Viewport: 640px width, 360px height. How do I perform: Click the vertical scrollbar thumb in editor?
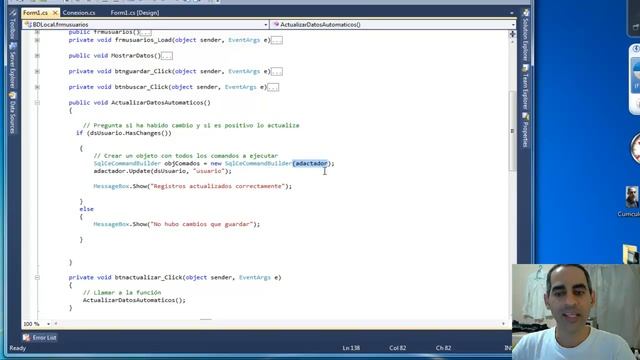512,131
